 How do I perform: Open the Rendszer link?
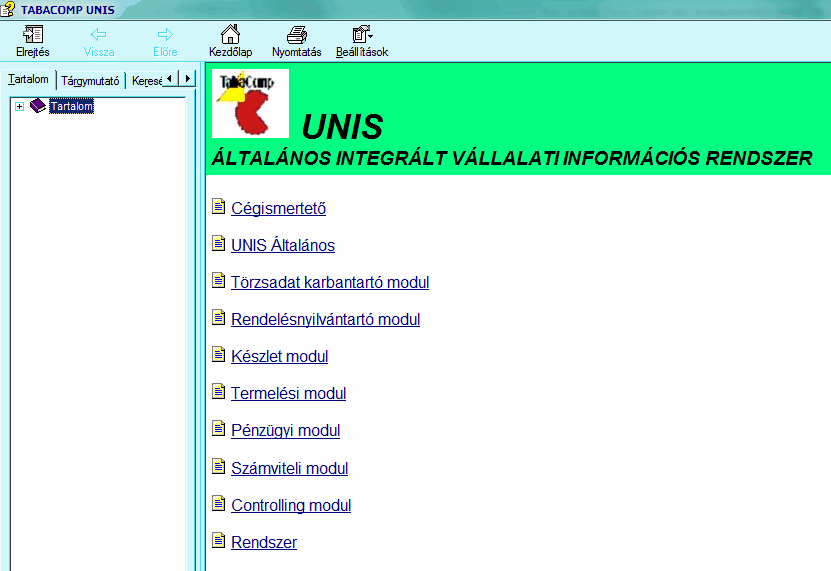tap(264, 542)
